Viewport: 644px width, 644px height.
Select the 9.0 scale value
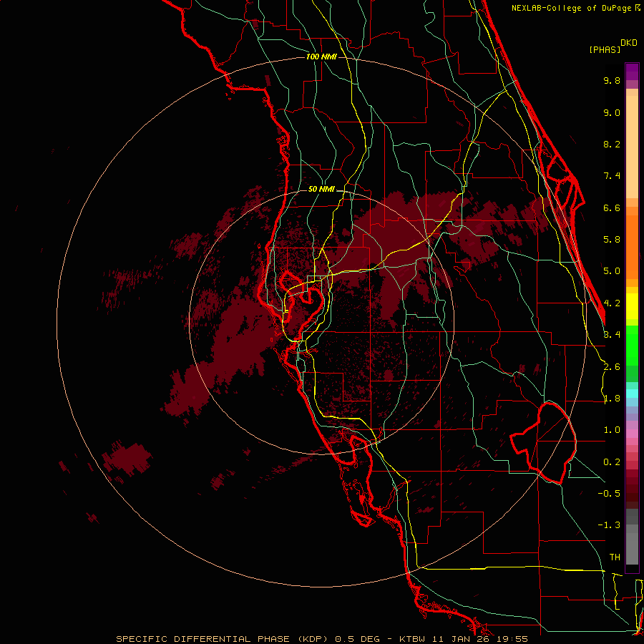click(x=612, y=112)
